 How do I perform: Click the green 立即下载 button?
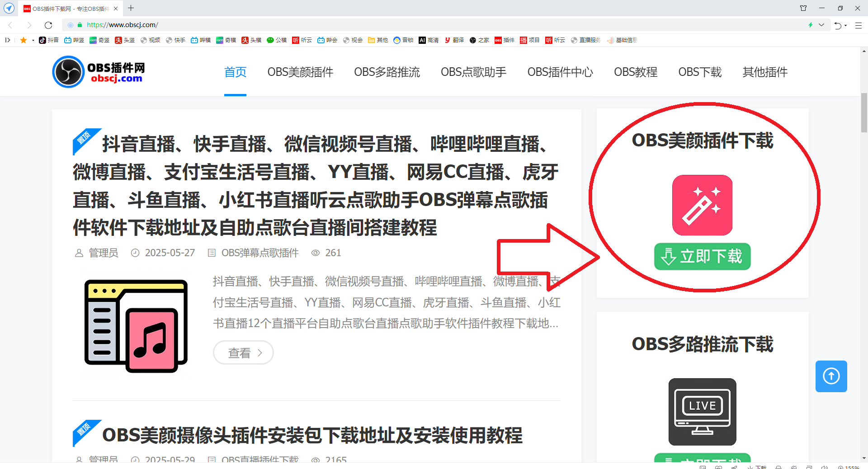tap(702, 256)
